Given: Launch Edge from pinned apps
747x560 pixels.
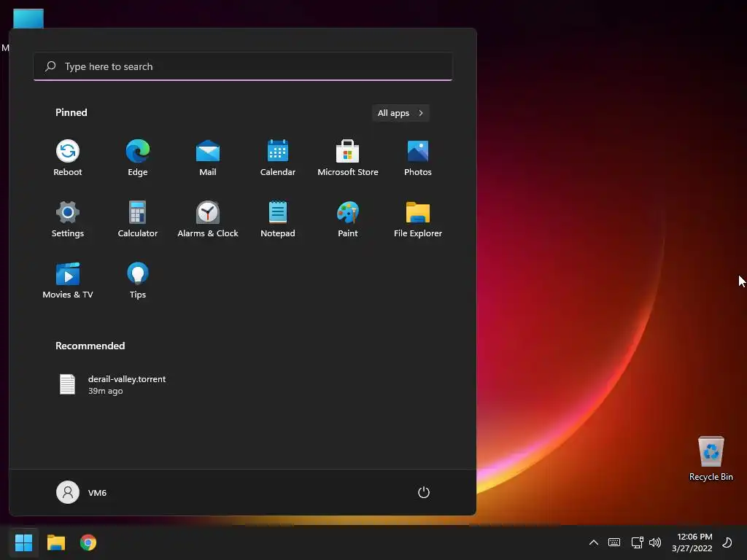Looking at the screenshot, I should coord(138,158).
